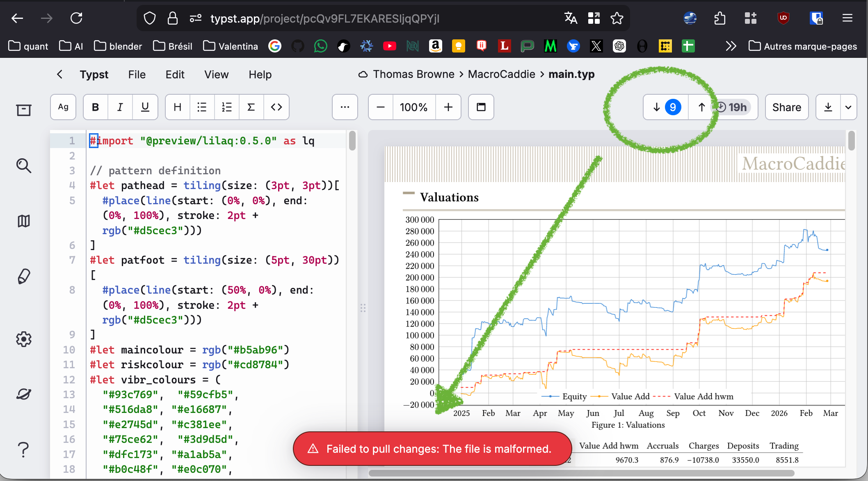The image size is (868, 481).
Task: Toggle italic formatting button
Action: pyautogui.click(x=120, y=107)
